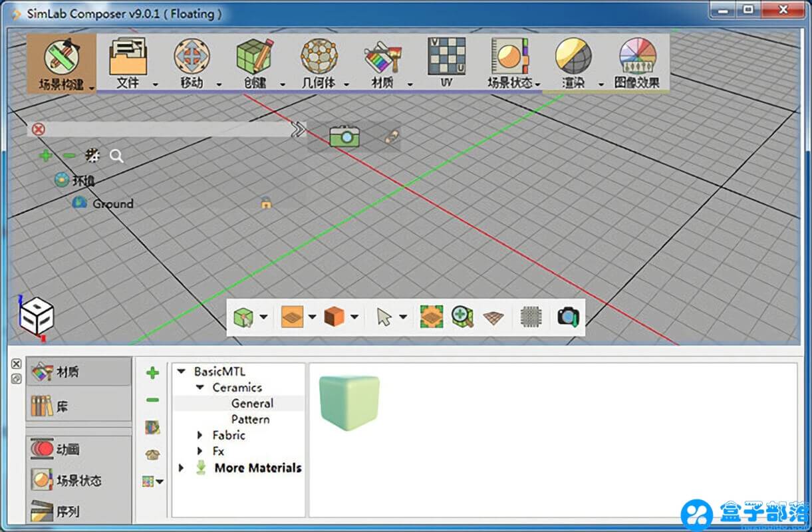Expand the More Materials node

point(181,468)
